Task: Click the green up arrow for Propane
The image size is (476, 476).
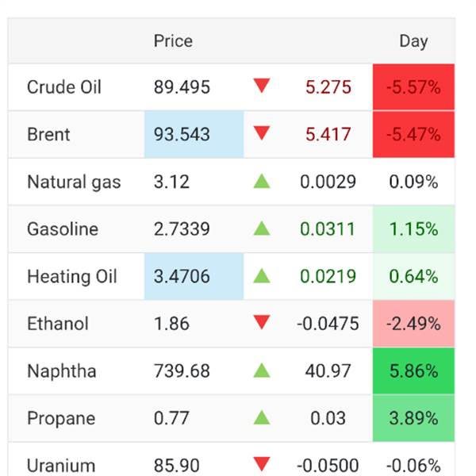Action: [262, 418]
